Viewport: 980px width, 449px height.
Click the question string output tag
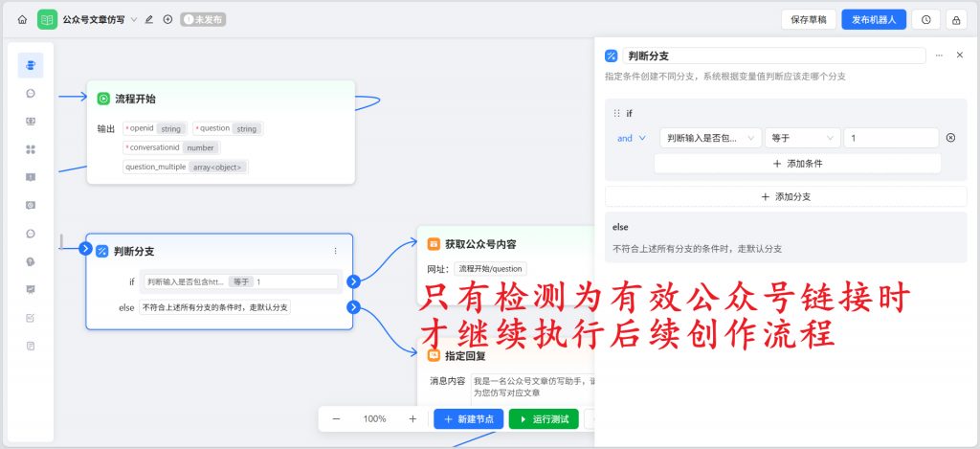pos(228,128)
